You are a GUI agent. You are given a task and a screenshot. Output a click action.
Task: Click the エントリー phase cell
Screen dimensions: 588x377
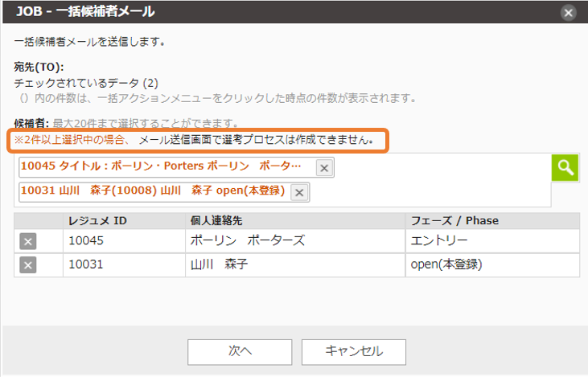click(492, 241)
